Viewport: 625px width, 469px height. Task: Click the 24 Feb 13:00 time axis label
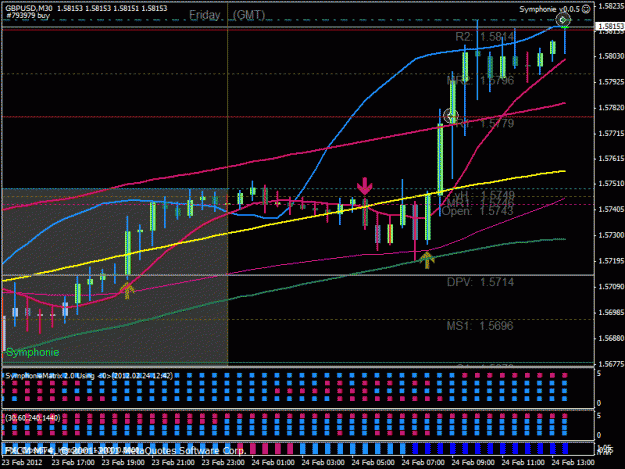point(573,463)
